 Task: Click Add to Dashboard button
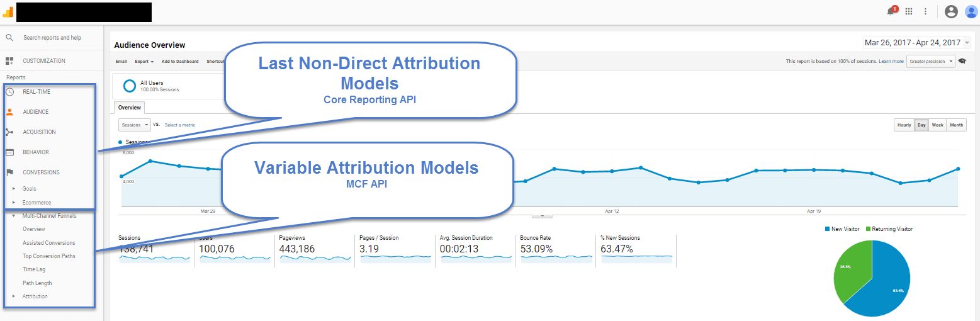pyautogui.click(x=180, y=62)
